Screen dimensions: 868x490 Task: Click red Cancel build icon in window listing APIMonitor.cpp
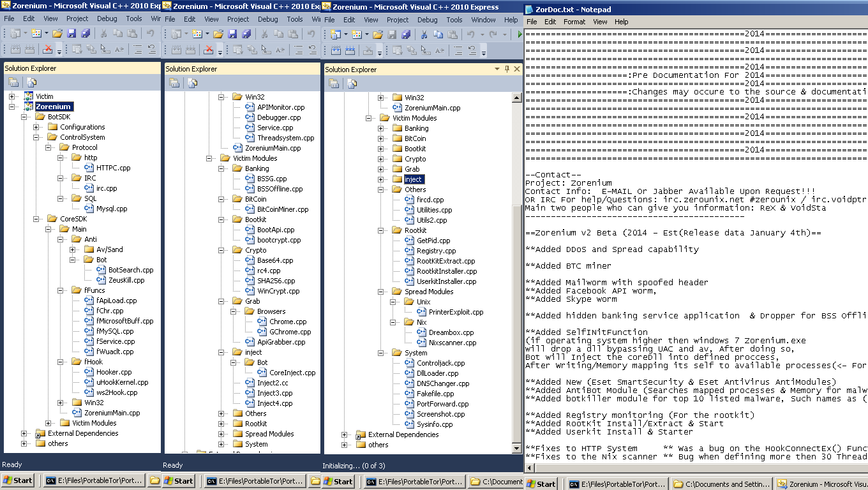(x=208, y=50)
